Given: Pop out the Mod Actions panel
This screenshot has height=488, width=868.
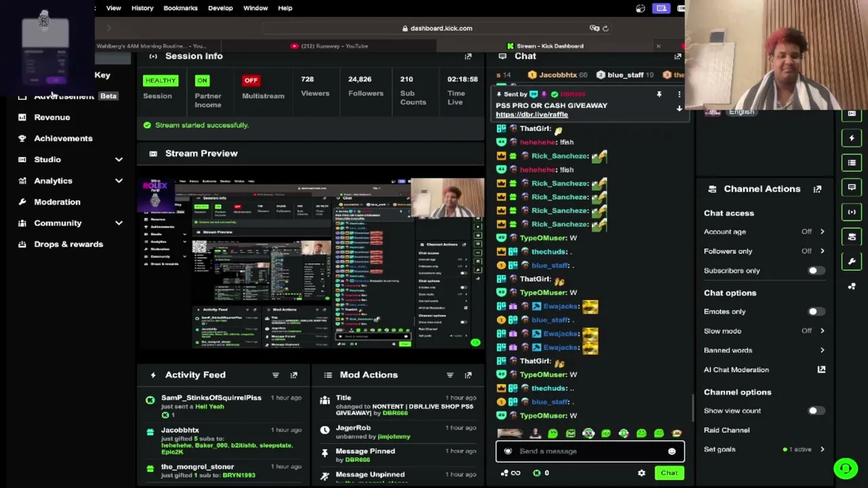Looking at the screenshot, I should (468, 375).
